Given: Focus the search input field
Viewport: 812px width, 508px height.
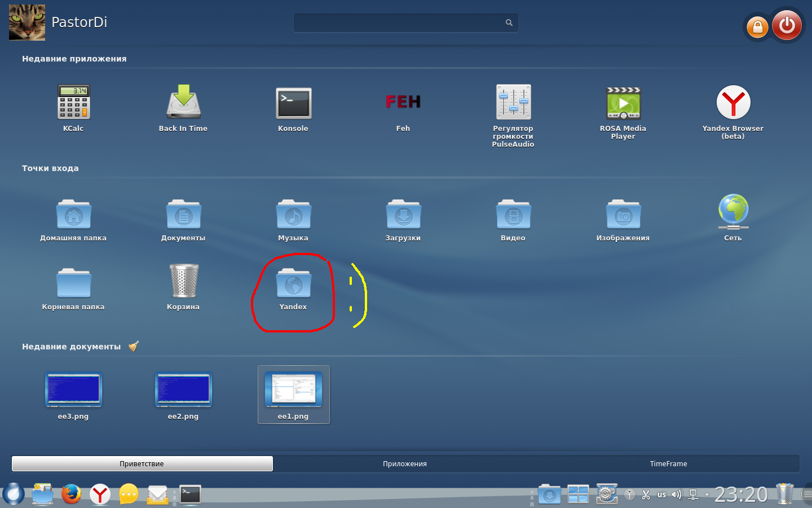Looking at the screenshot, I should click(x=406, y=23).
